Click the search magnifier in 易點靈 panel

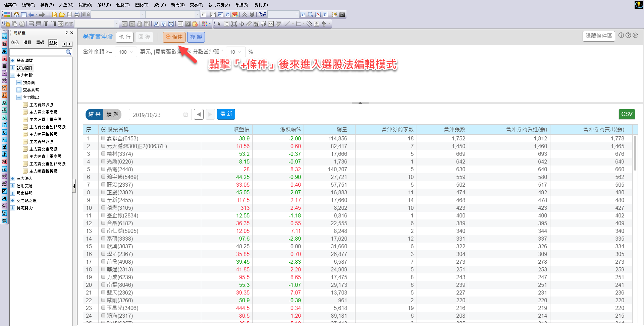(68, 52)
